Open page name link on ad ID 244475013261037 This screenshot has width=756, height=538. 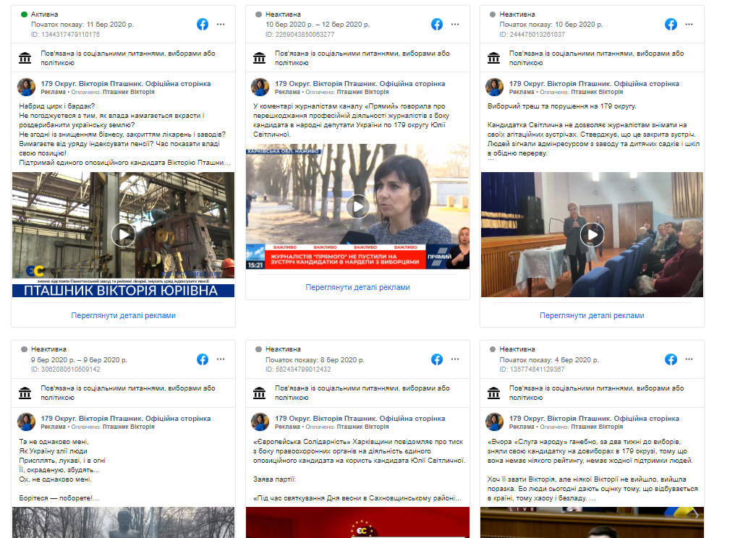(x=594, y=84)
